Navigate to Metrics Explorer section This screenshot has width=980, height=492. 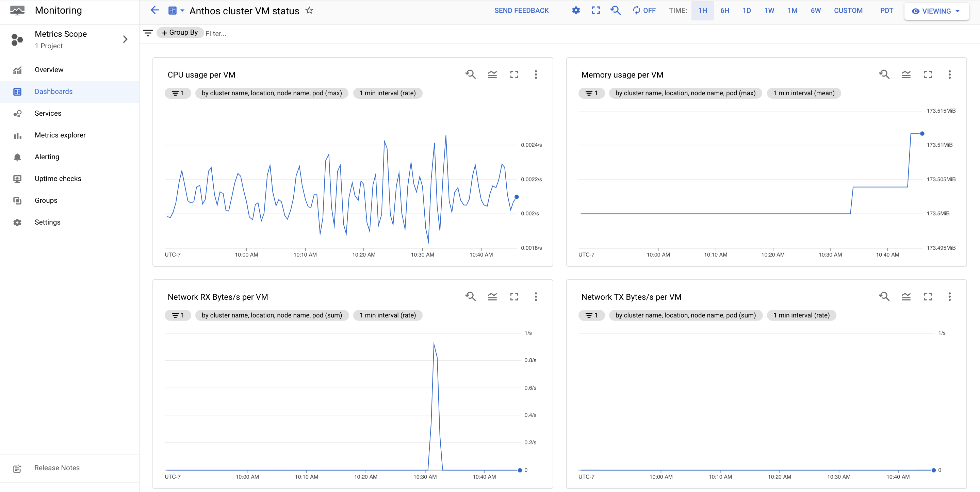coord(60,135)
